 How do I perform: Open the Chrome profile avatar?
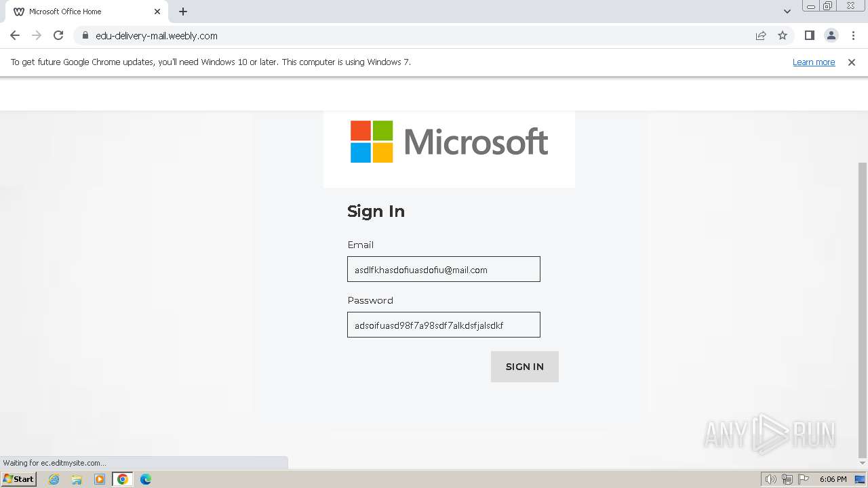(x=831, y=35)
